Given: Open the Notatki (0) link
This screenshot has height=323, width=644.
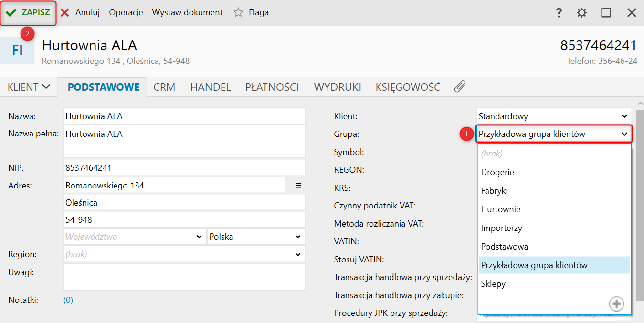Looking at the screenshot, I should point(68,300).
